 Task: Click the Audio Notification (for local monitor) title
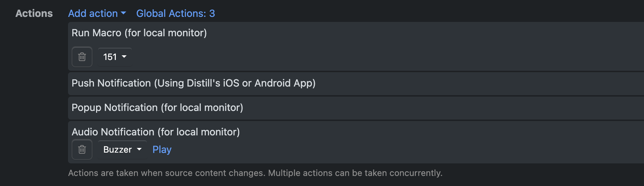[156, 132]
